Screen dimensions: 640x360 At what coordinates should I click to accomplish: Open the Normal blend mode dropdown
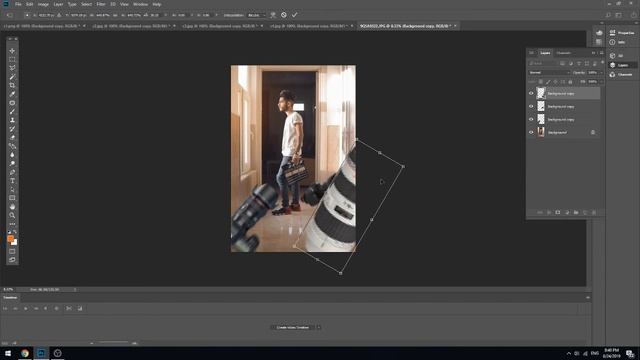pyautogui.click(x=549, y=73)
